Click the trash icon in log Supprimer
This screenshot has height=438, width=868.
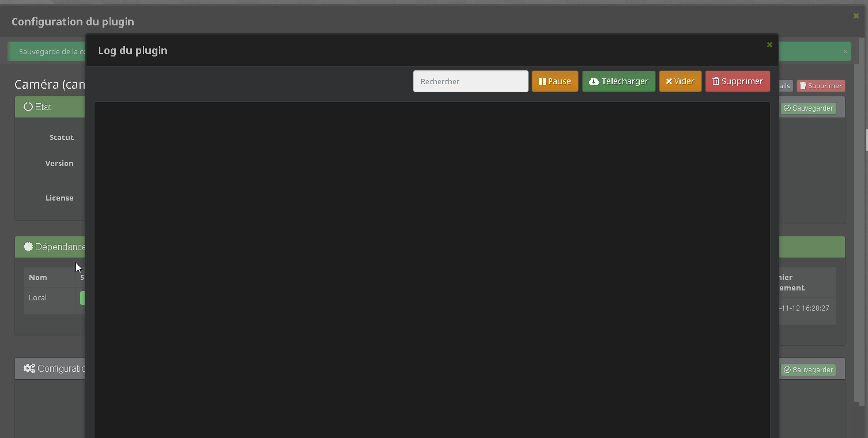click(x=716, y=81)
